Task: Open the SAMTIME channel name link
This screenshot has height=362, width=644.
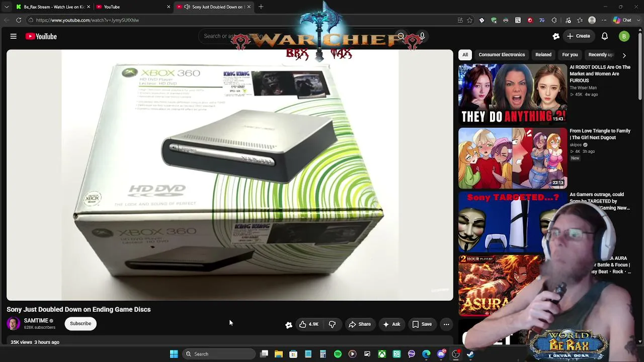Action: [x=36, y=320]
